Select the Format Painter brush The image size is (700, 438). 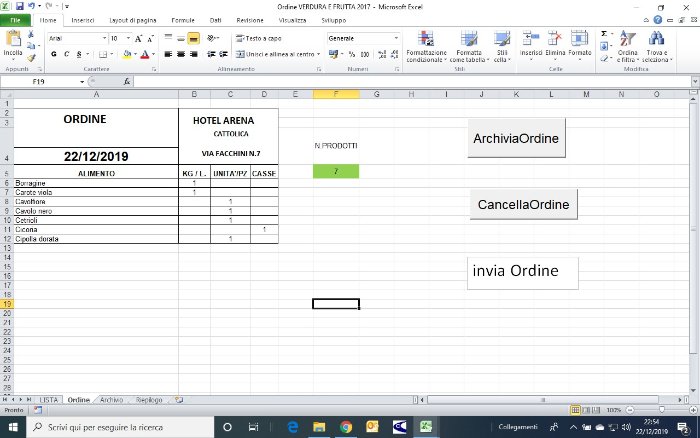click(31, 58)
